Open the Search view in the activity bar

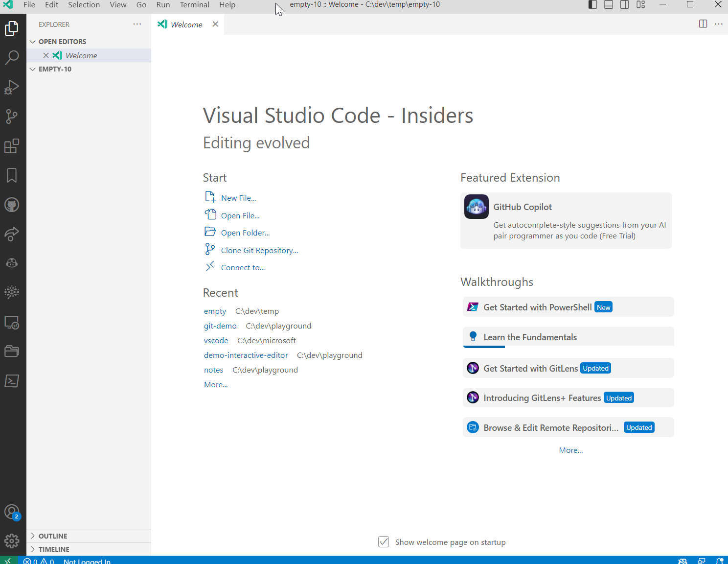(12, 58)
